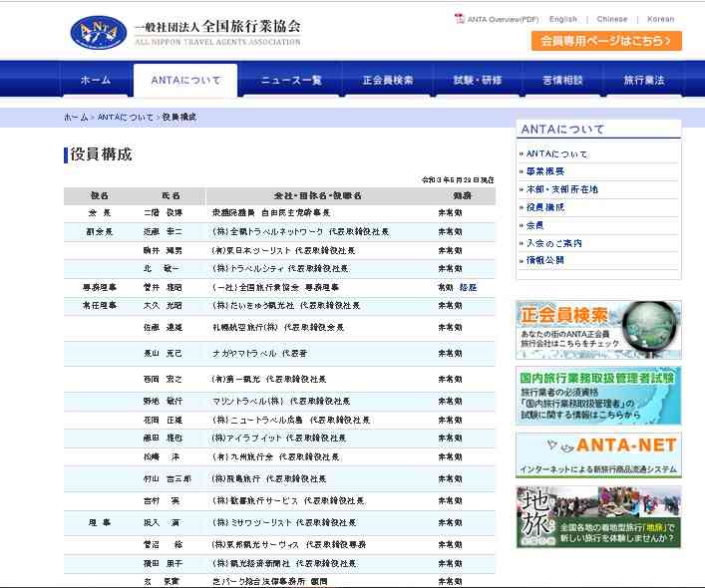Click the 会長 role cell
Viewport: 705px width, 588px height.
(100, 212)
